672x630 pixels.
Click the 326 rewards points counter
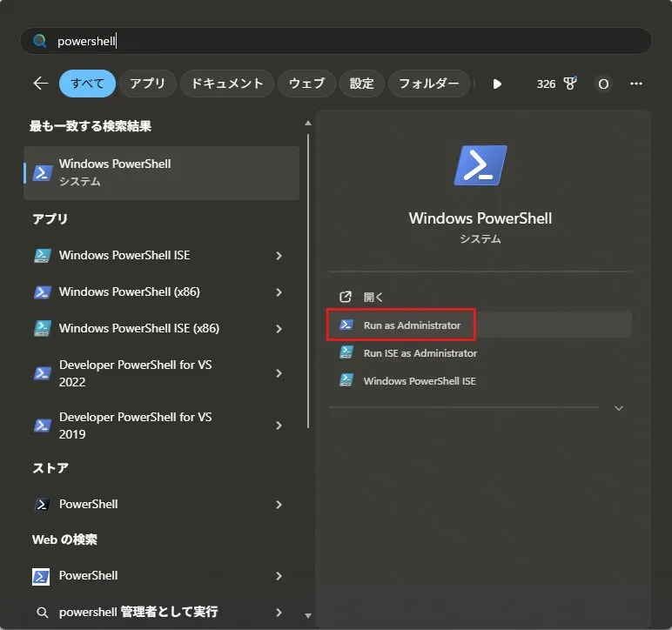tap(546, 84)
